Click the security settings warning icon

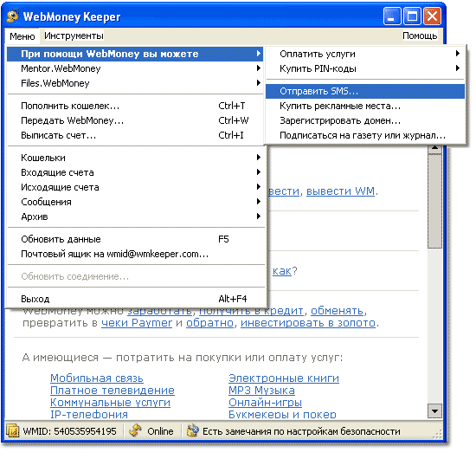[193, 430]
